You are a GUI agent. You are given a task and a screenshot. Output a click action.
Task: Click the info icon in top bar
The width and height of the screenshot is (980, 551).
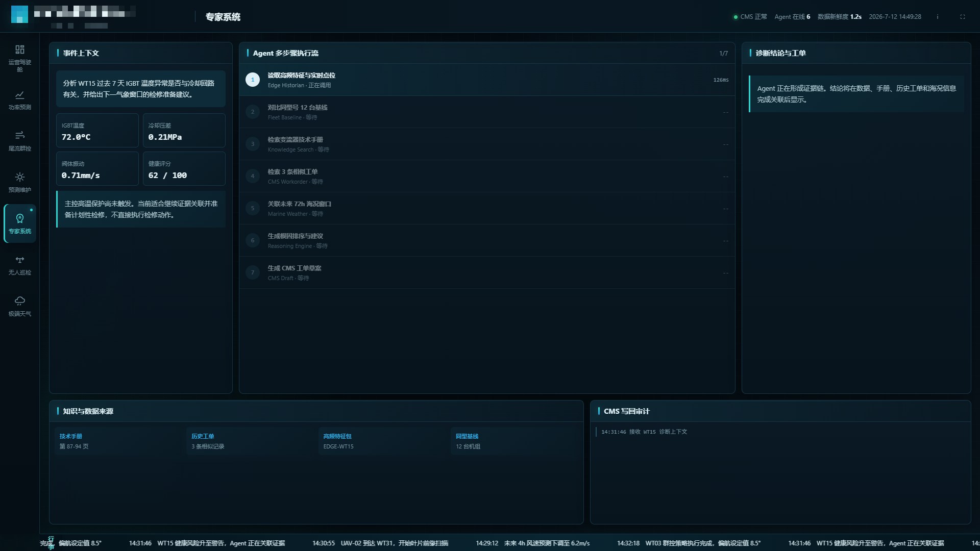coord(937,17)
